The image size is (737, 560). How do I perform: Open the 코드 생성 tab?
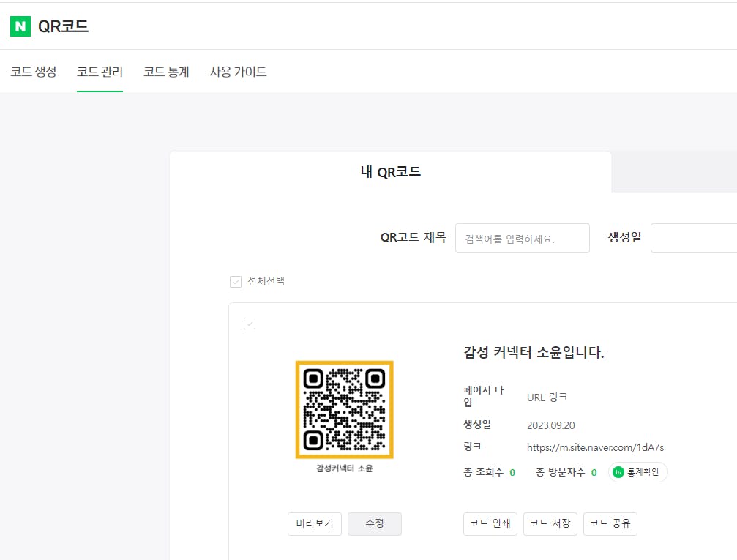tap(34, 72)
